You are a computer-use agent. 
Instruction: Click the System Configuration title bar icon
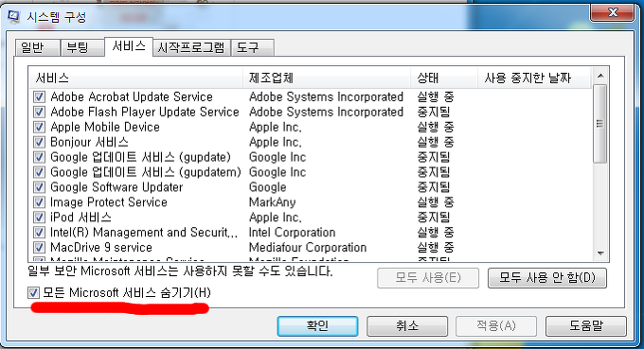click(13, 16)
